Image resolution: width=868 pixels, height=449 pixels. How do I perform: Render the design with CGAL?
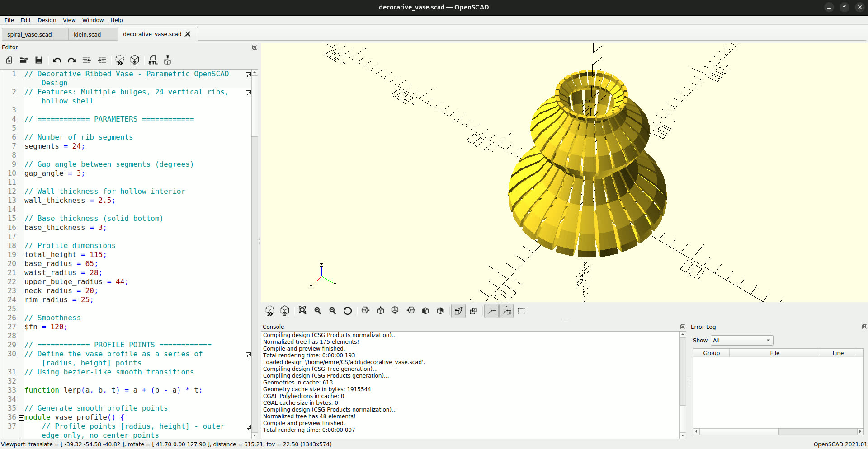point(134,60)
